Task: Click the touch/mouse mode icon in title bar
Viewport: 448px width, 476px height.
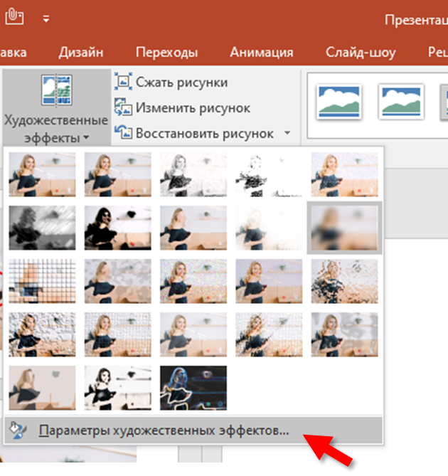Action: [14, 16]
